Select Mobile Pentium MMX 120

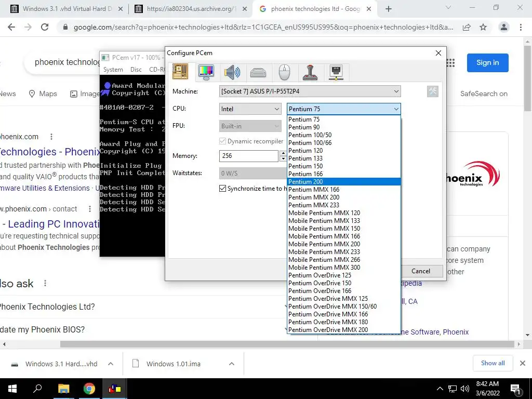[344, 213]
